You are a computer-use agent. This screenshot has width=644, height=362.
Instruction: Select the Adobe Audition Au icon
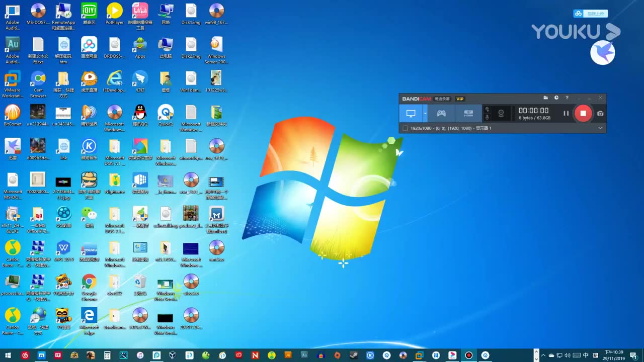pos(13,50)
